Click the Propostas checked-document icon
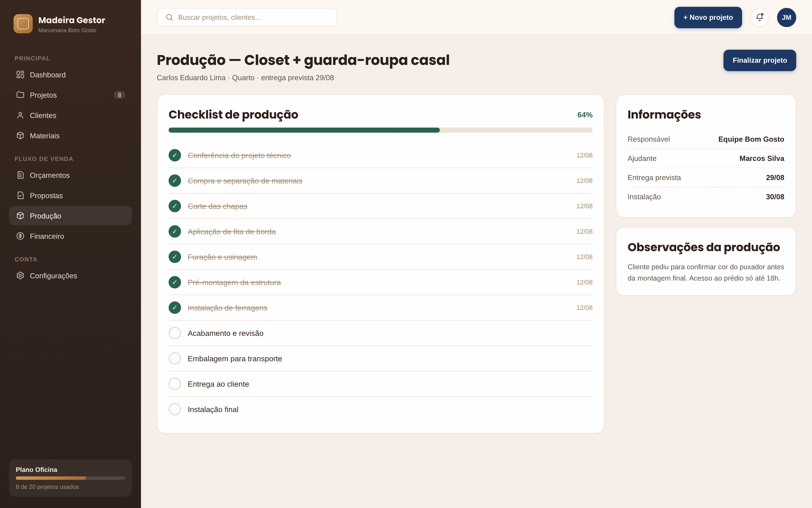 [x=21, y=195]
